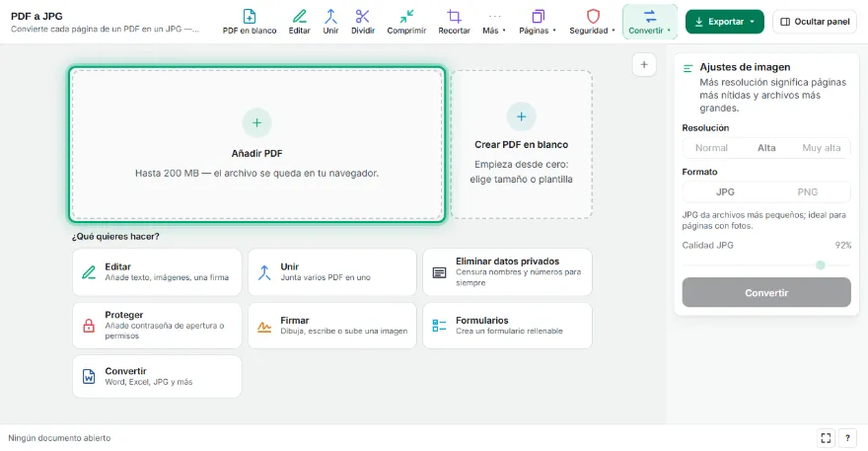This screenshot has height=451, width=868.
Task: Expand the Más tools menu
Action: pyautogui.click(x=494, y=22)
